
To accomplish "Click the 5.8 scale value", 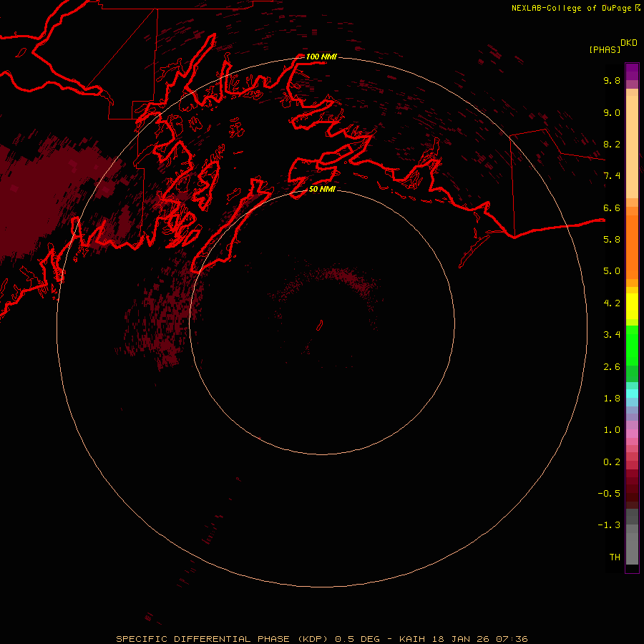I will (612, 240).
